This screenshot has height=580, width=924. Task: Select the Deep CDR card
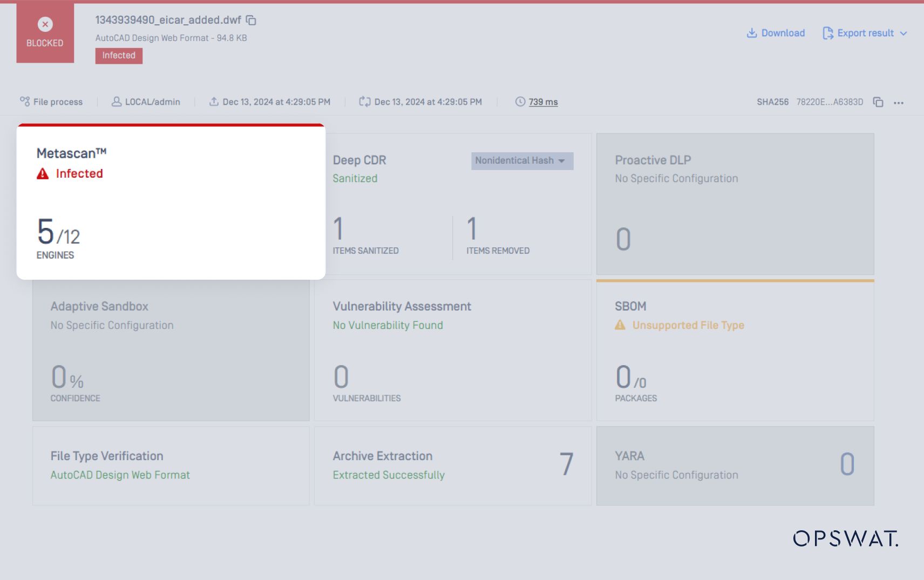(453, 204)
